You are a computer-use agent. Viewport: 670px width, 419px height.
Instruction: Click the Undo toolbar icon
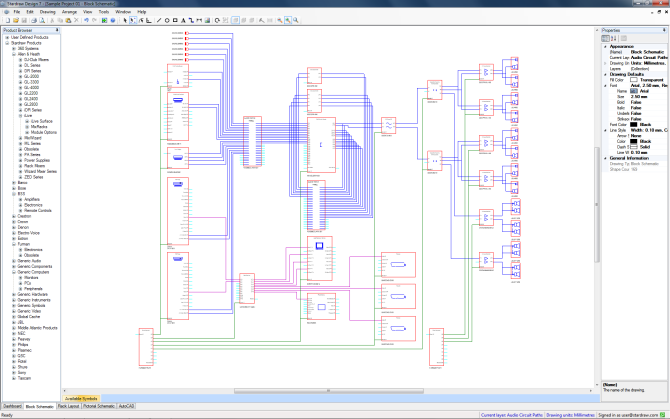pos(86,19)
